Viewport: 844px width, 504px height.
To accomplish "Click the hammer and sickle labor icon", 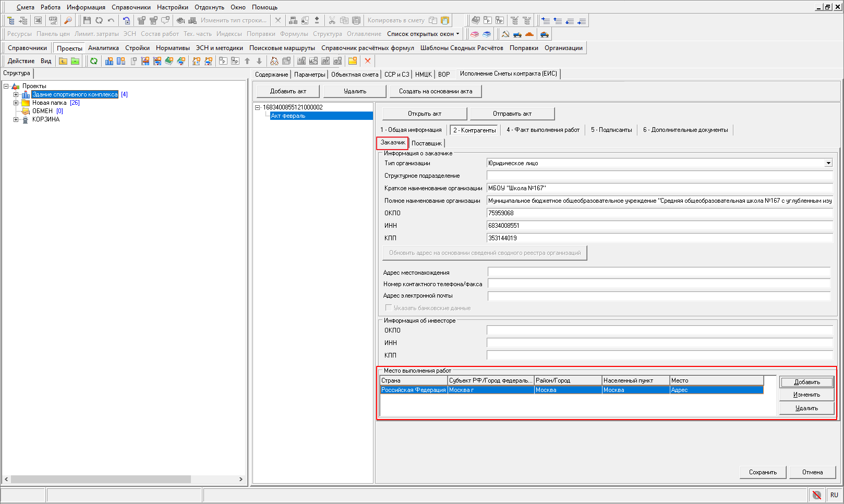I will tap(505, 34).
